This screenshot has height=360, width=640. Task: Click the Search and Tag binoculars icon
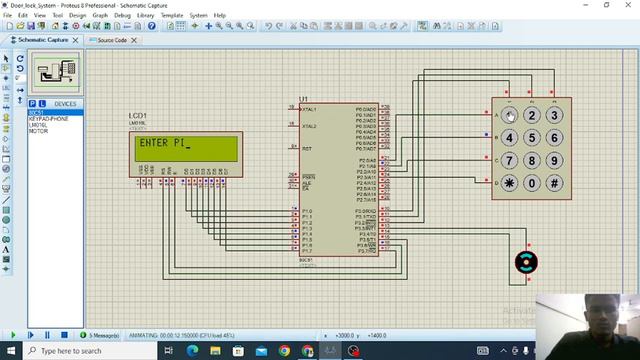(437, 26)
